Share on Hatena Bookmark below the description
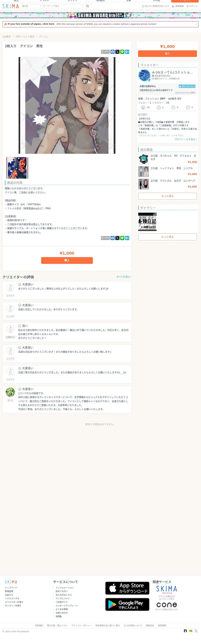Viewport: 201px width, 644px height. tap(127, 238)
